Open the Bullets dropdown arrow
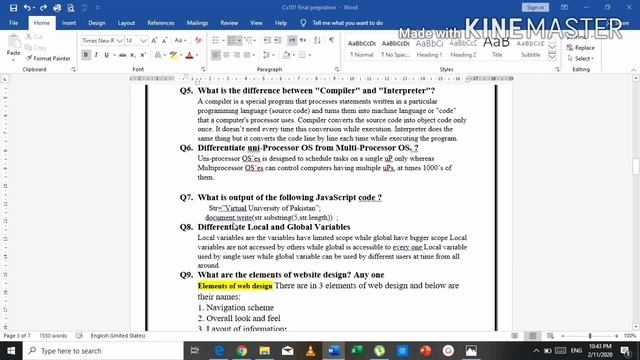Image resolution: width=640 pixels, height=360 pixels. [224, 40]
